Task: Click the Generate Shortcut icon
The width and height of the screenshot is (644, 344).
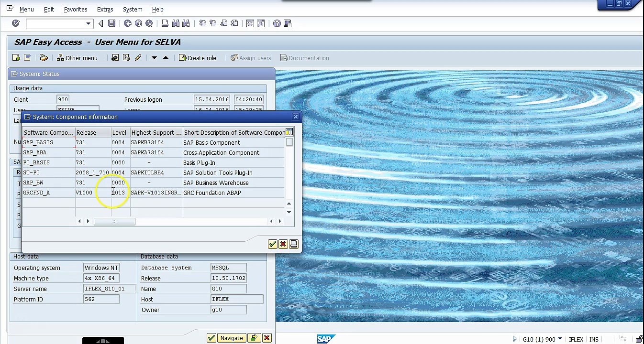Action: [x=261, y=23]
